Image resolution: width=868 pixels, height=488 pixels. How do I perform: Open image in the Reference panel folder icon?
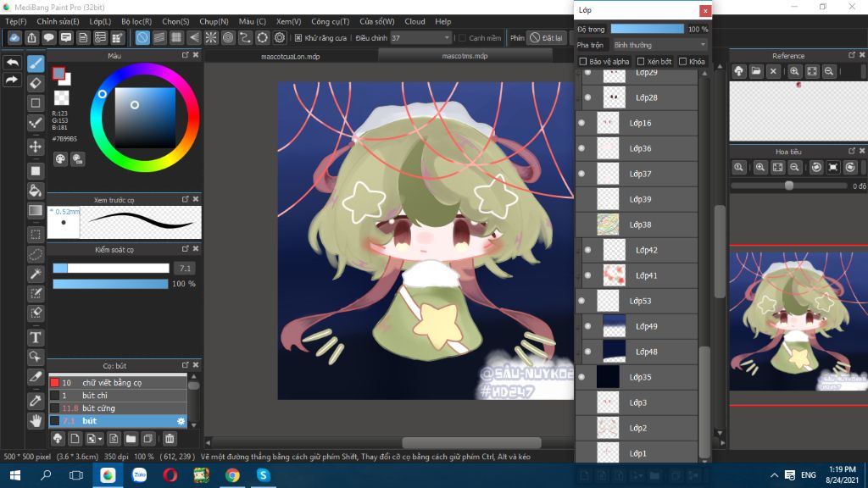point(755,71)
